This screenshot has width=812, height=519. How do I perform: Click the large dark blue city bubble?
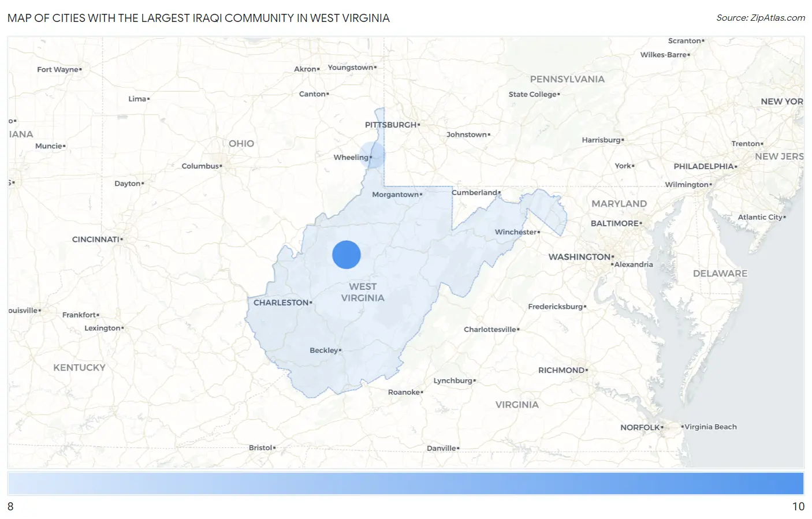(347, 255)
